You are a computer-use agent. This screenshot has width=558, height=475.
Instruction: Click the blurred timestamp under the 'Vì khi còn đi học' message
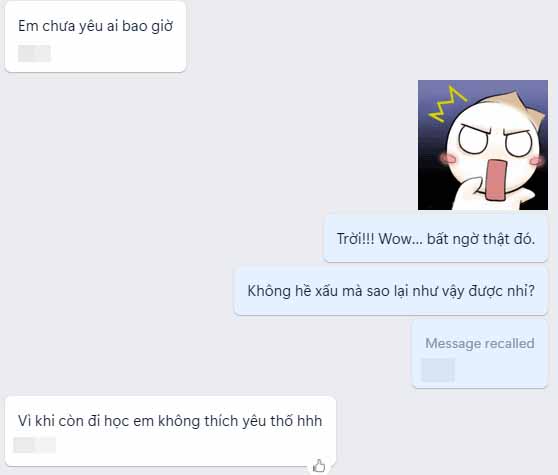pos(35,445)
